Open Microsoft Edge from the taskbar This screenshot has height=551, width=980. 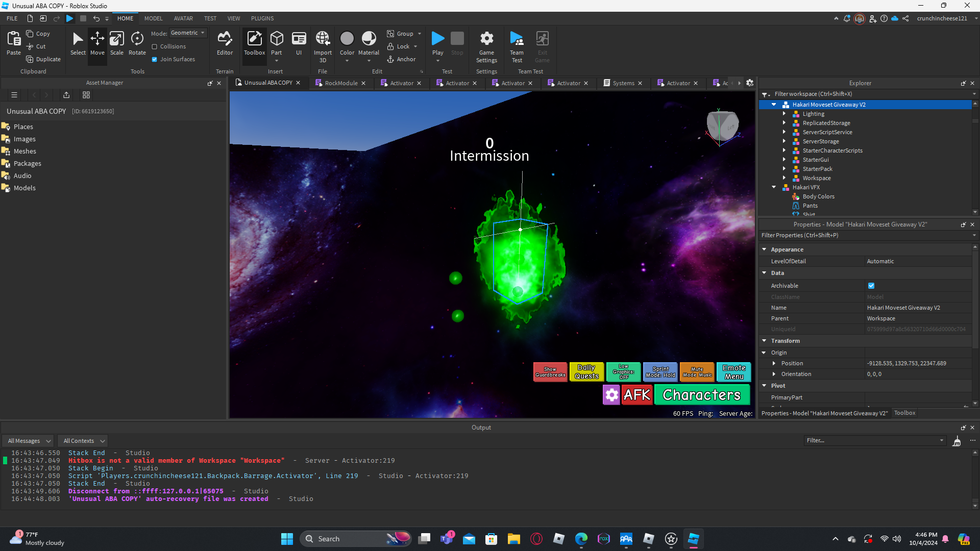point(581,539)
